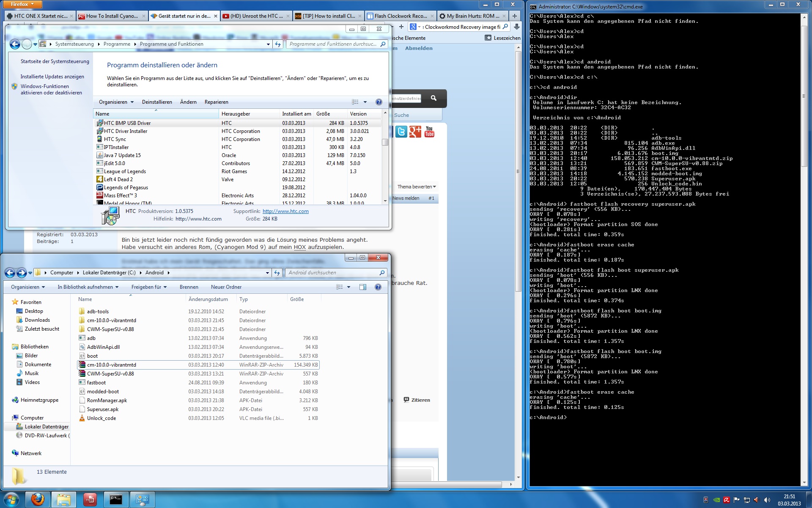The image size is (812, 508).
Task: Click Firefox page vertical scrollbar
Action: pos(518,171)
